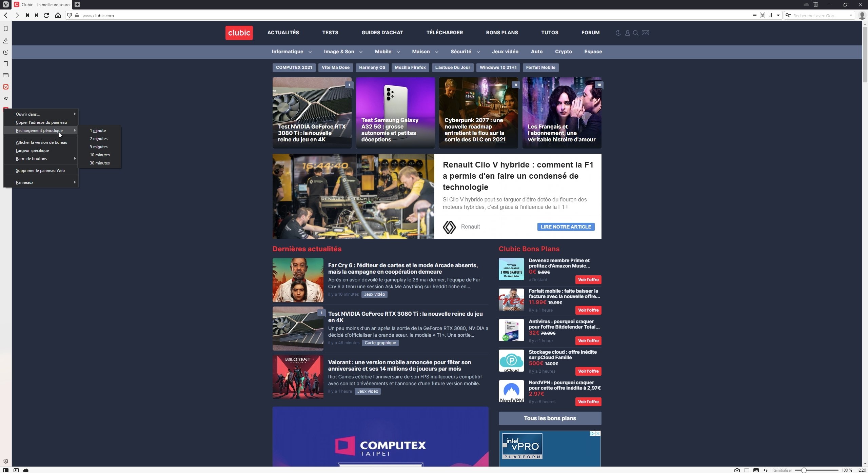Open the COMPUTEX 2021 tag

294,67
